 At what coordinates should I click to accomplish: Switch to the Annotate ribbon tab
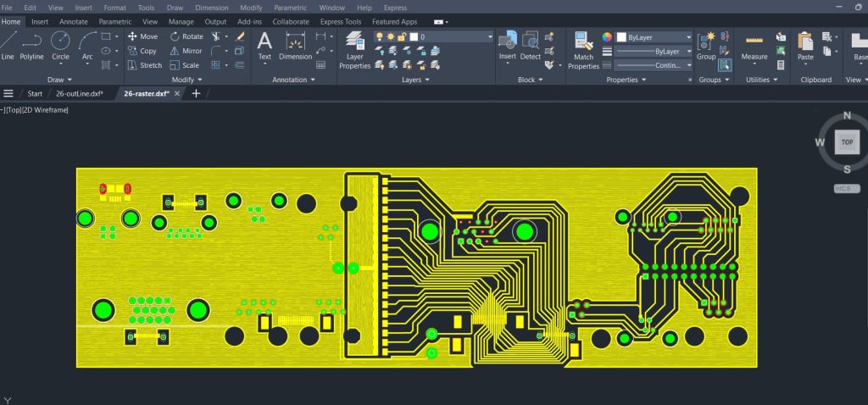[74, 21]
